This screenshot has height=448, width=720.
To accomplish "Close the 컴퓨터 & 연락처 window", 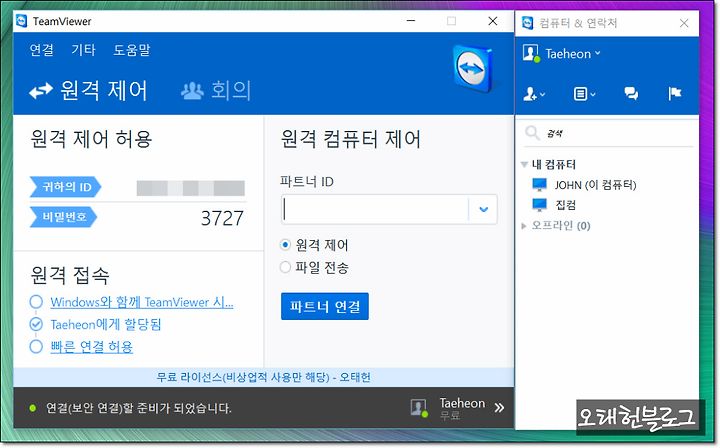I will tap(684, 23).
